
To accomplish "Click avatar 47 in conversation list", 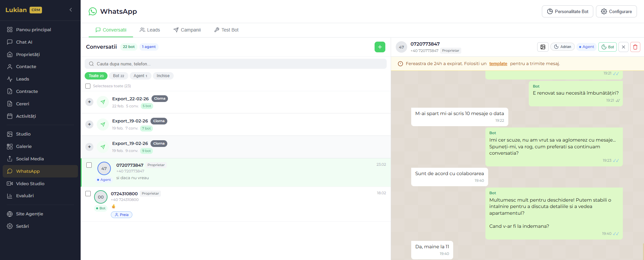I will click(x=104, y=168).
